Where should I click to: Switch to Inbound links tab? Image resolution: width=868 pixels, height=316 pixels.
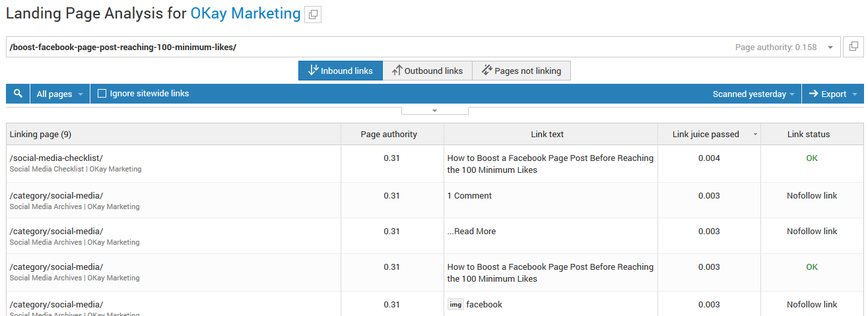341,71
